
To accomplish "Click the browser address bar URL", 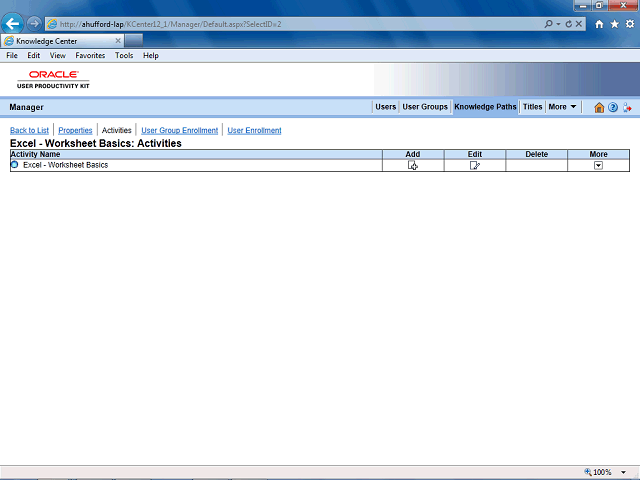I will pyautogui.click(x=171, y=24).
